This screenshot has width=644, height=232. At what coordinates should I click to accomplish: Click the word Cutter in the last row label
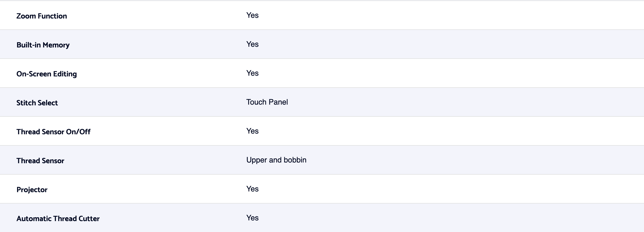[x=89, y=219]
